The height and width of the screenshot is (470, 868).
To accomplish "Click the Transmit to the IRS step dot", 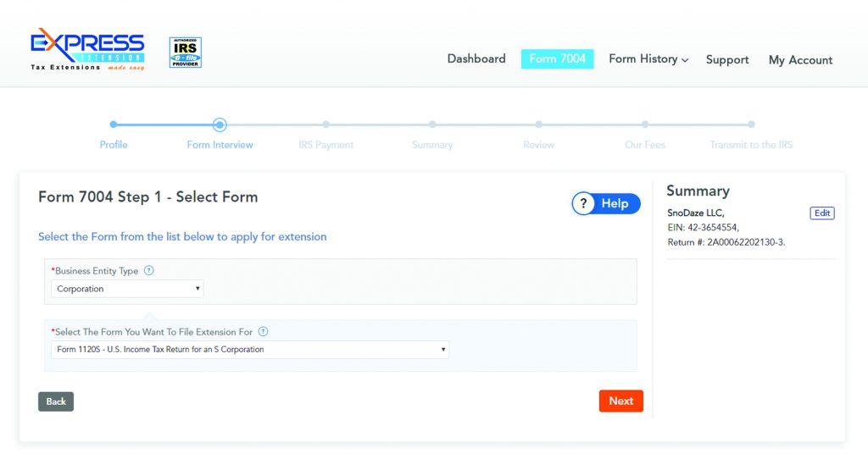I will [x=751, y=124].
